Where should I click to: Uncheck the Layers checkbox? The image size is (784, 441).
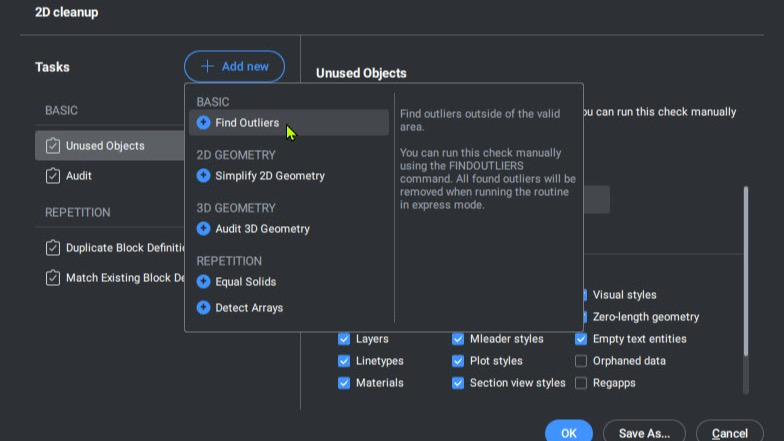[344, 339]
